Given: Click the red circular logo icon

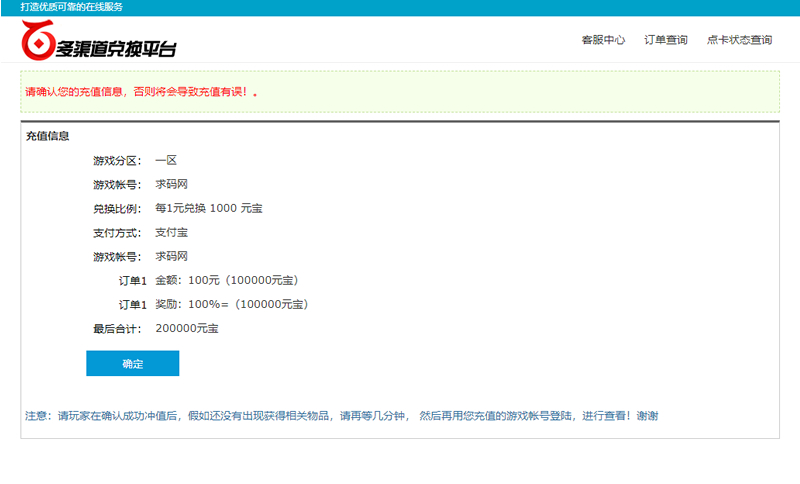Looking at the screenshot, I should [39, 40].
